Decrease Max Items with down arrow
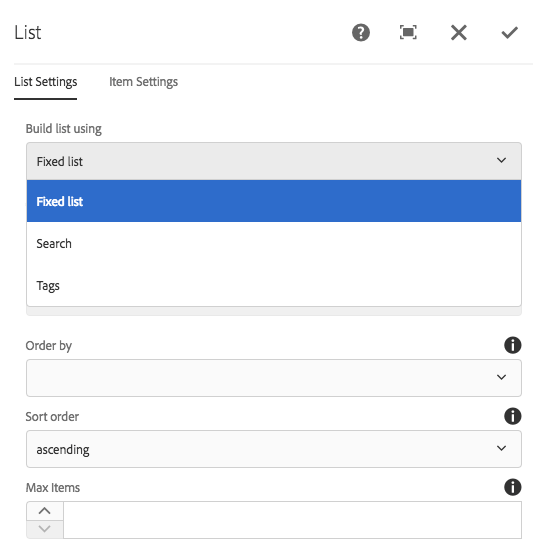Screen dimensions: 546x550 point(45,529)
